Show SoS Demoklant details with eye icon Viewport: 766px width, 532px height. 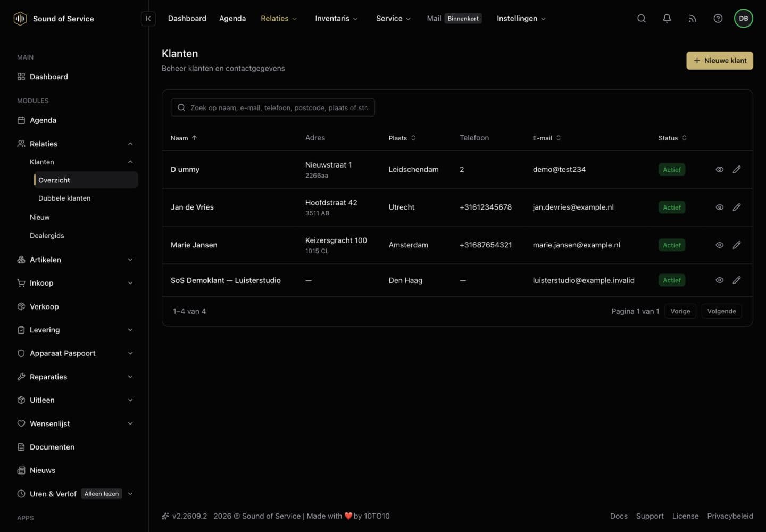pyautogui.click(x=720, y=280)
